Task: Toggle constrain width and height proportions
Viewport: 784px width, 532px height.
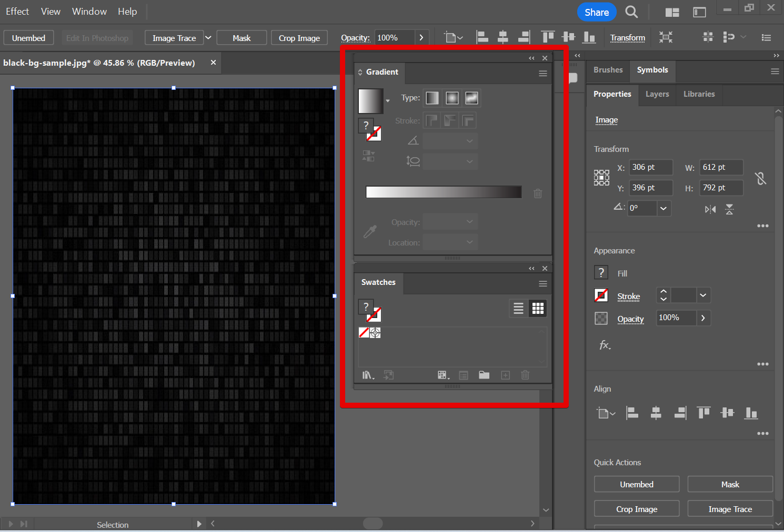Action: (760, 178)
